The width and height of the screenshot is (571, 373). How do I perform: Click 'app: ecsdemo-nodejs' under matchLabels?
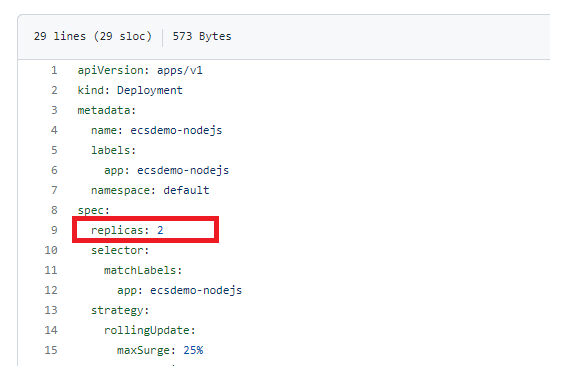(180, 290)
